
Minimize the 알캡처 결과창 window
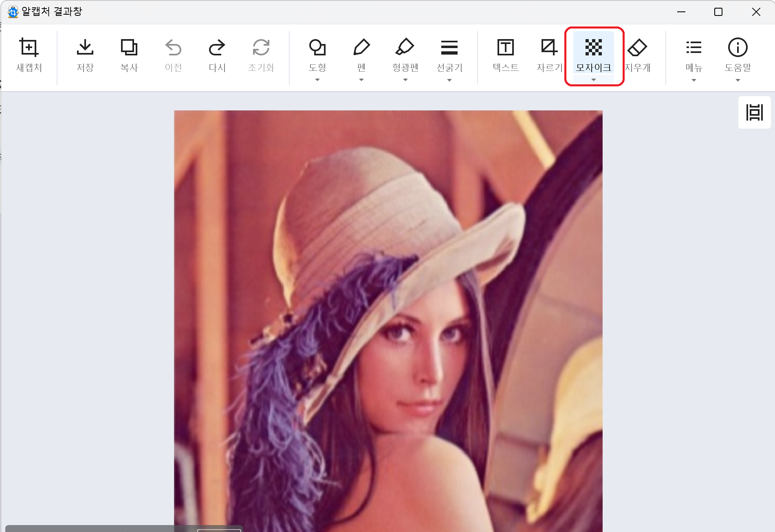(x=681, y=12)
